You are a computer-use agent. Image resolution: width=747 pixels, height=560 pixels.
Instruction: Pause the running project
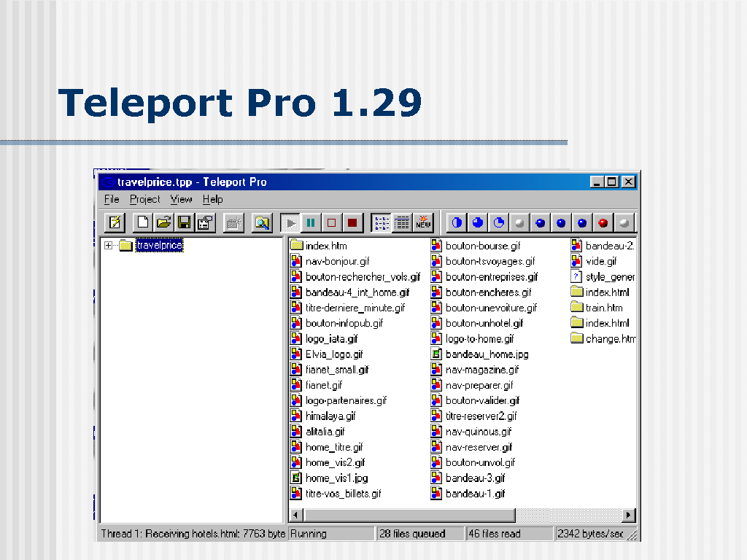311,222
